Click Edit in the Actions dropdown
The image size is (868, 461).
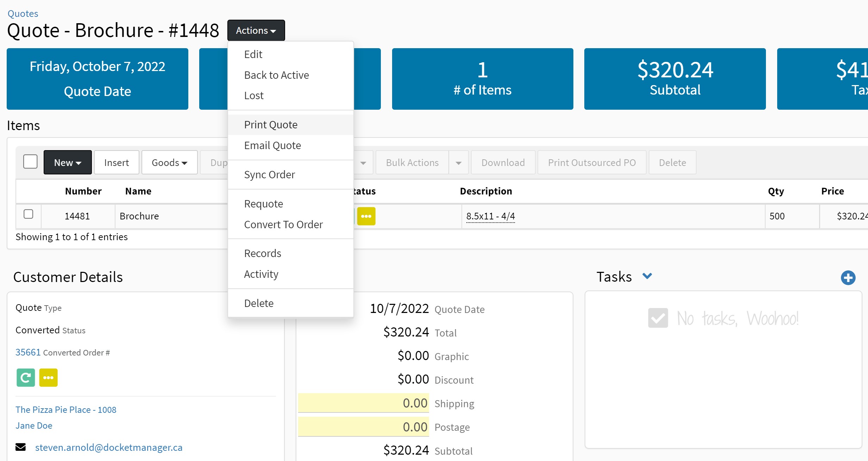click(x=253, y=54)
